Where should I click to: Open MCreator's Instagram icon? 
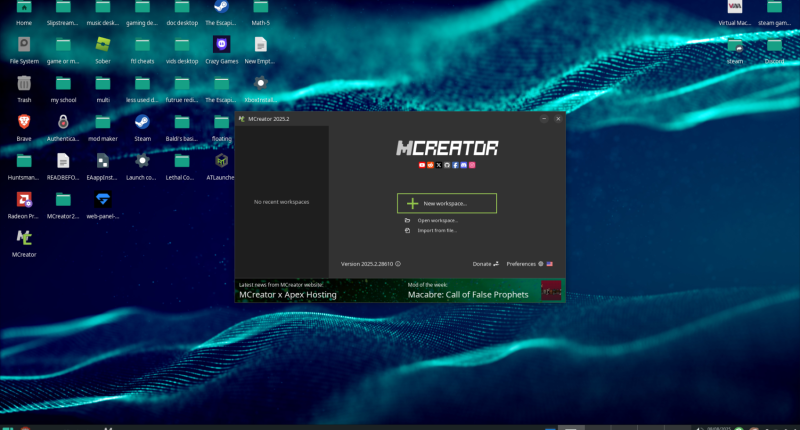point(472,165)
